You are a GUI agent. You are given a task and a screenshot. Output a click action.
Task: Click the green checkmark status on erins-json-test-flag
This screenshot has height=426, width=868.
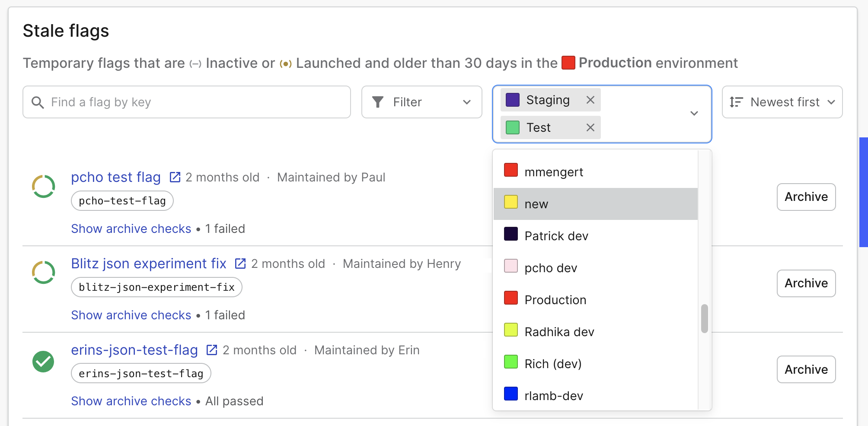pyautogui.click(x=43, y=362)
